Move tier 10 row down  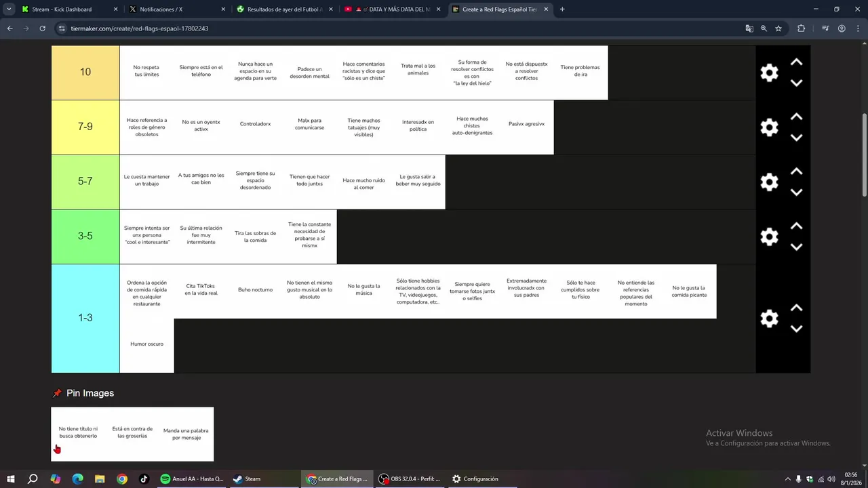coord(797,83)
